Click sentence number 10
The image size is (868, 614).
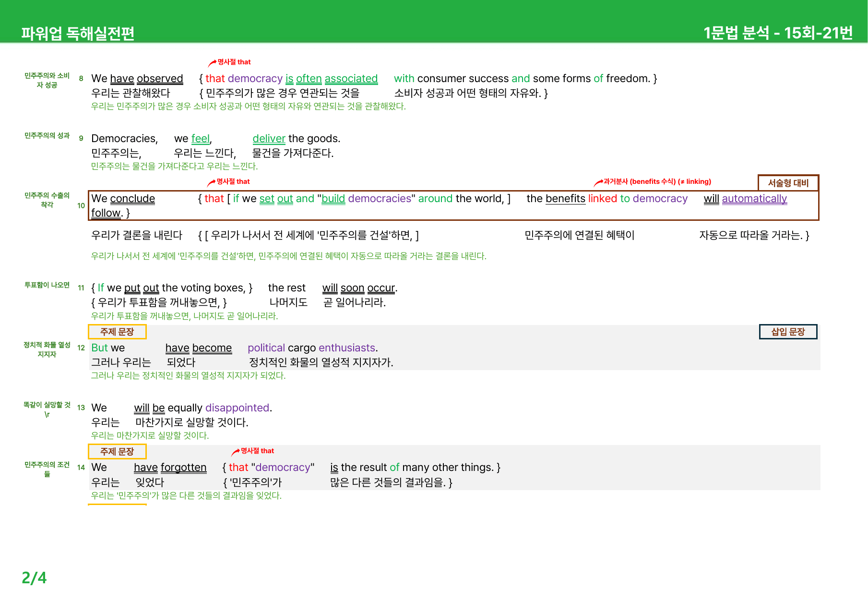click(x=81, y=205)
